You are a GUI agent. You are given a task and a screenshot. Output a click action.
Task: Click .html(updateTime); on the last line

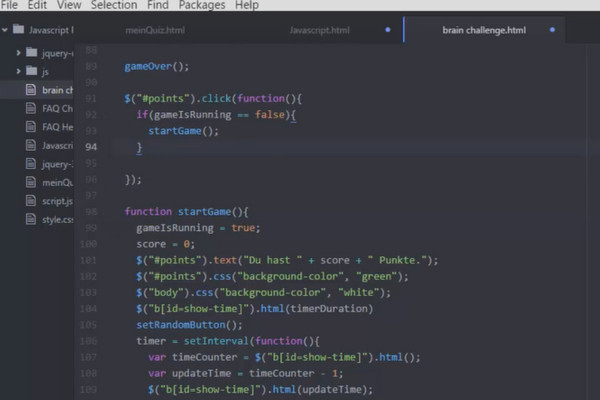320,390
